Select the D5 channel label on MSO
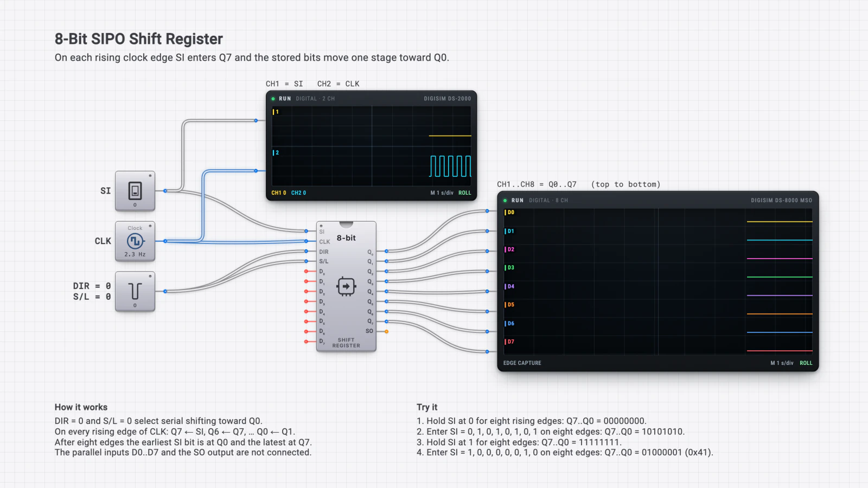This screenshot has width=868, height=488. 509,305
